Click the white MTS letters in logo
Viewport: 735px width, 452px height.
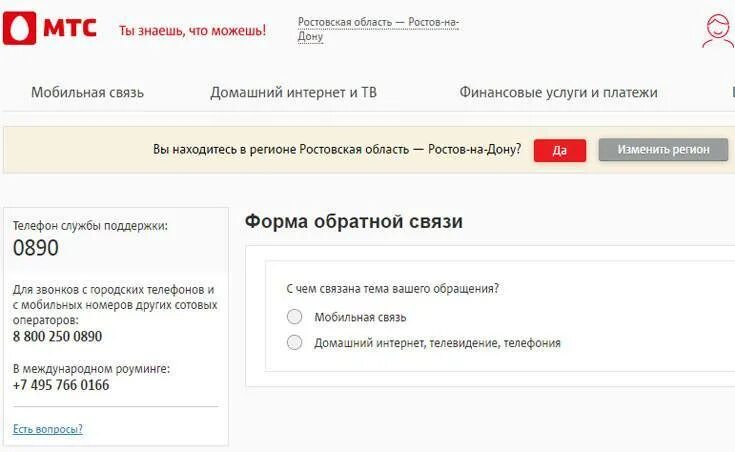[69, 28]
